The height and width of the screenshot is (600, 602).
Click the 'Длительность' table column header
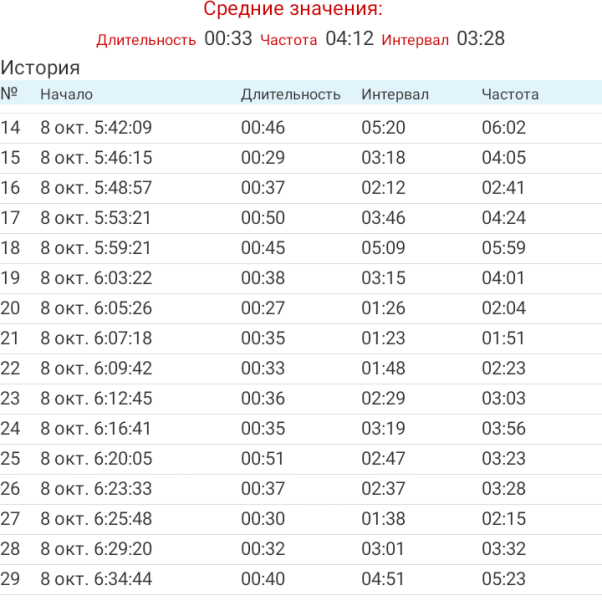click(x=291, y=94)
